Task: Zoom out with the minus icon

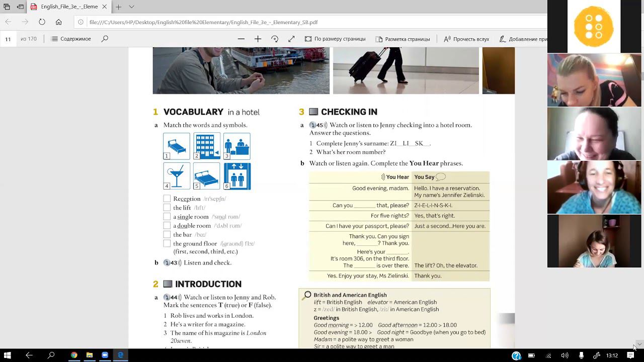Action: [x=241, y=39]
